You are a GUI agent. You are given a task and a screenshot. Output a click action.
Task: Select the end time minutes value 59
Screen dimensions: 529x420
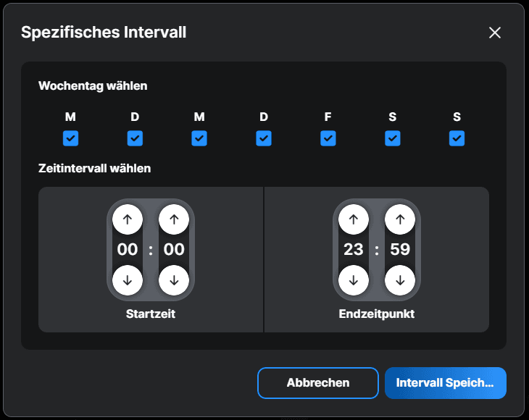400,250
